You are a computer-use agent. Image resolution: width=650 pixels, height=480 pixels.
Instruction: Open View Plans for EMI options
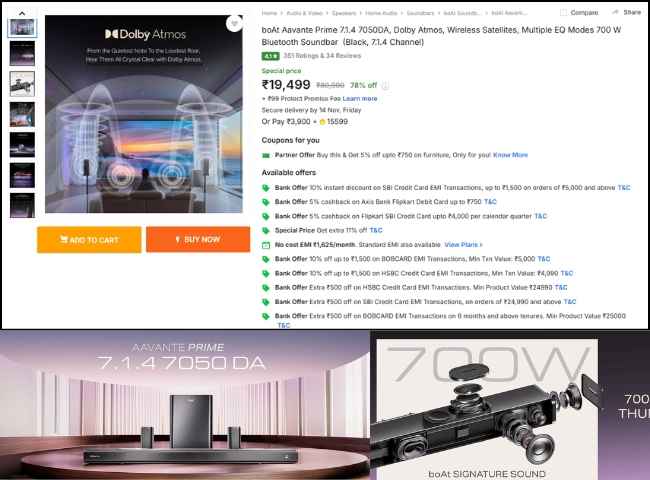[463, 245]
